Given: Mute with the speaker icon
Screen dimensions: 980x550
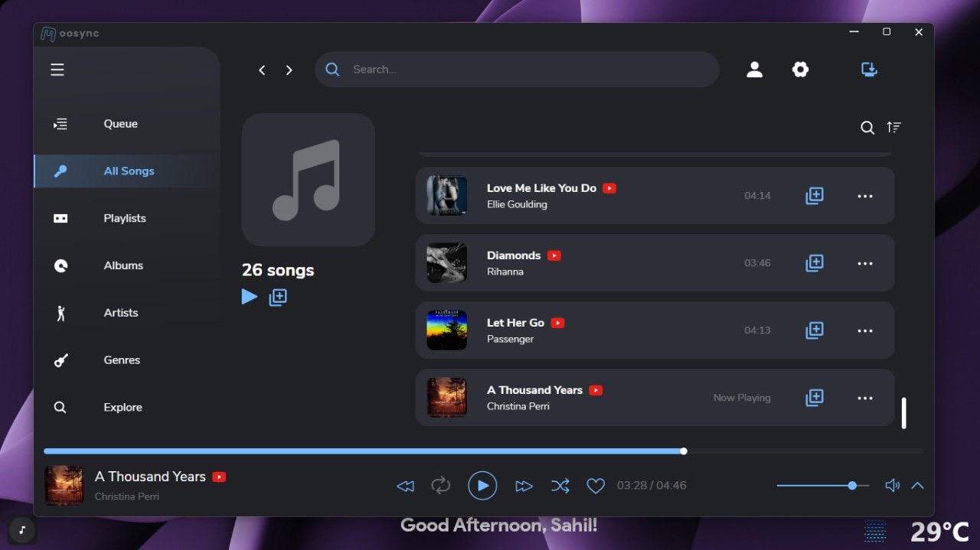Looking at the screenshot, I should point(892,486).
